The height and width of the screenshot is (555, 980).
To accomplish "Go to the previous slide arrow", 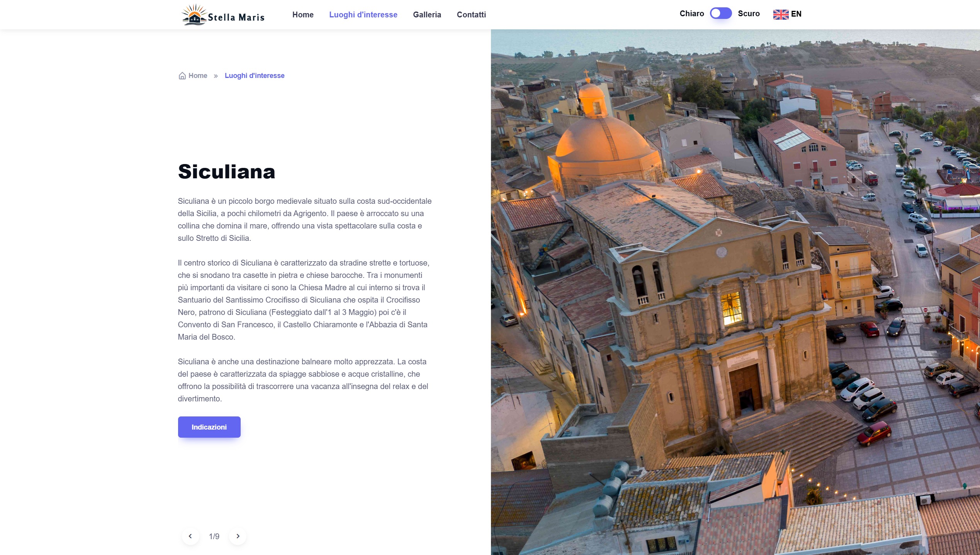I will (x=190, y=536).
